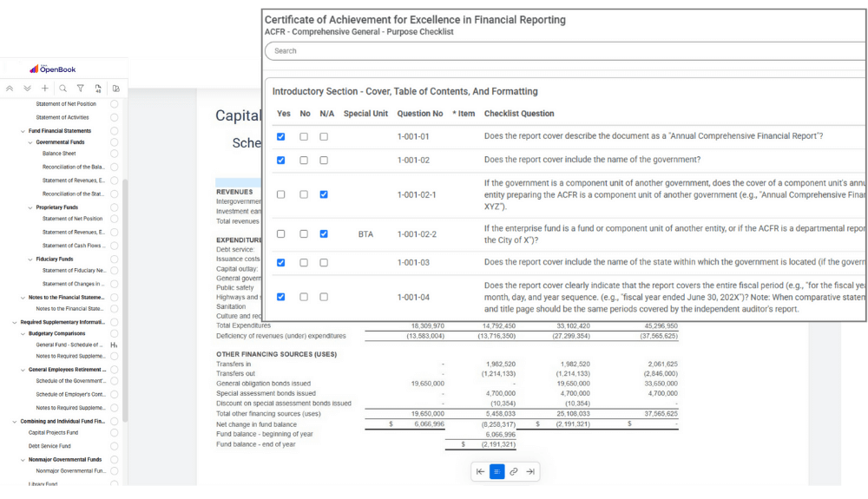Check No for question 1-001-04
The height and width of the screenshot is (499, 868).
click(304, 297)
